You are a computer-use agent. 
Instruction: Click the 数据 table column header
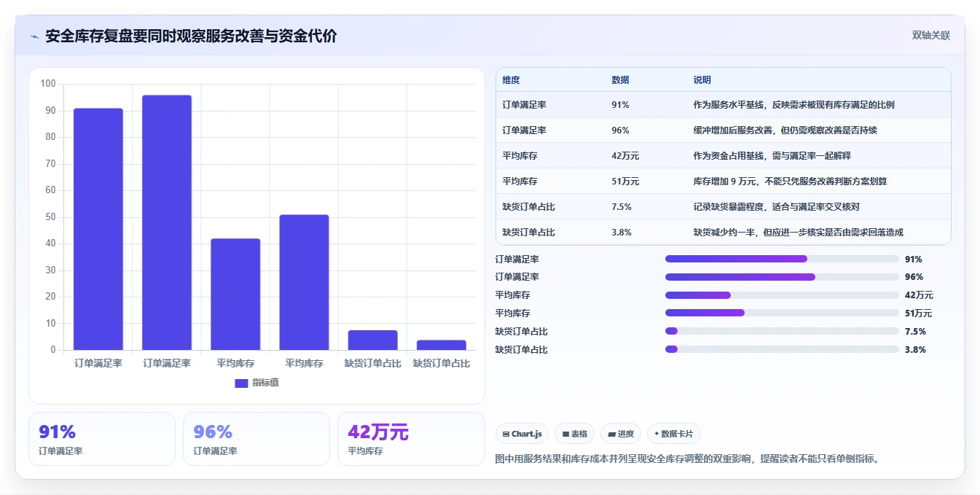pyautogui.click(x=620, y=80)
